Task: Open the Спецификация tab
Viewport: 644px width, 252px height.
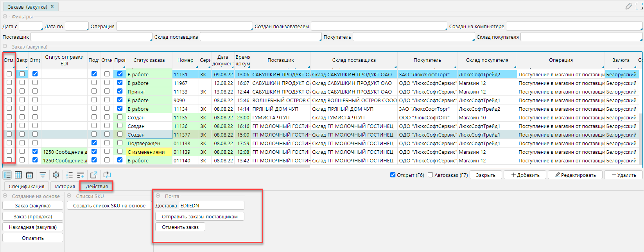Action: pyautogui.click(x=27, y=186)
